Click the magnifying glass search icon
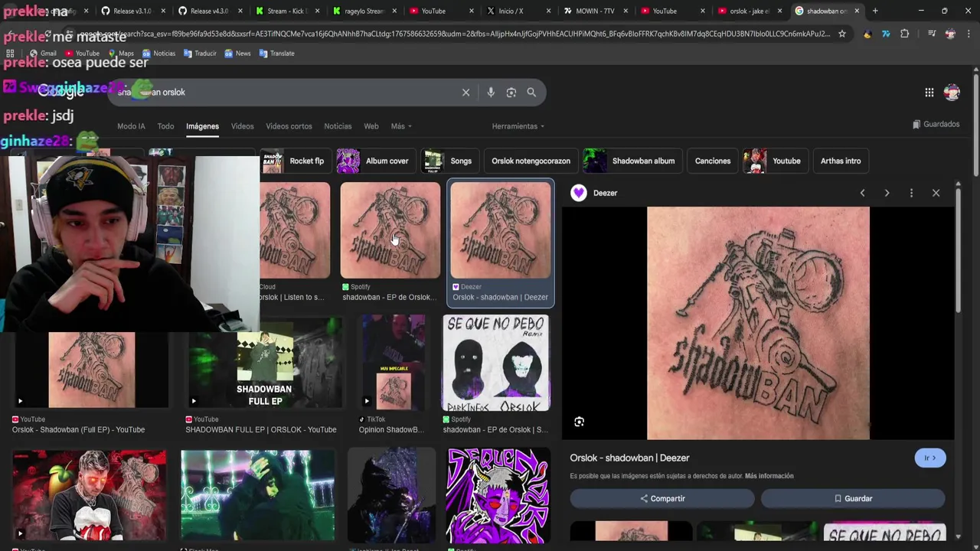 coord(531,93)
